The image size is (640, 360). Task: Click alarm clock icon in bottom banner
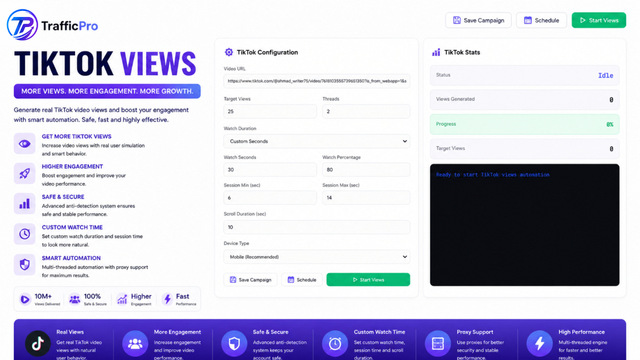[335, 344]
